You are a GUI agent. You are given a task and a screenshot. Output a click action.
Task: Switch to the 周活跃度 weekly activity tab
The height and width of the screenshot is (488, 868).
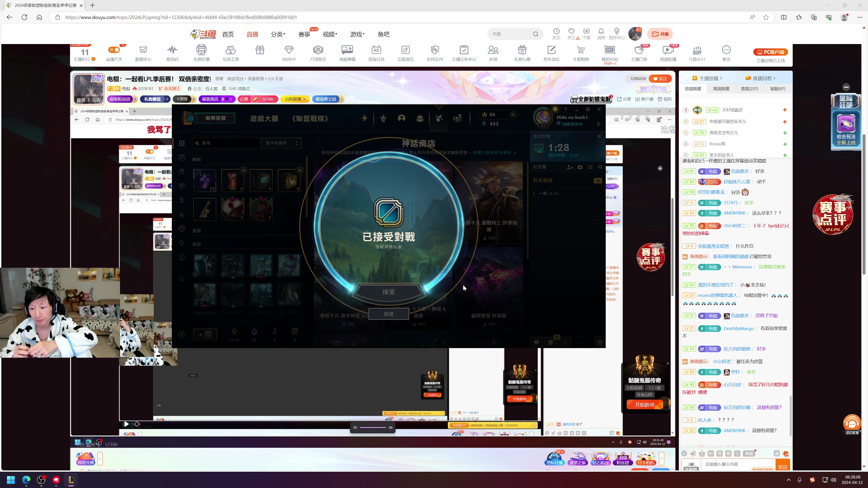[721, 89]
